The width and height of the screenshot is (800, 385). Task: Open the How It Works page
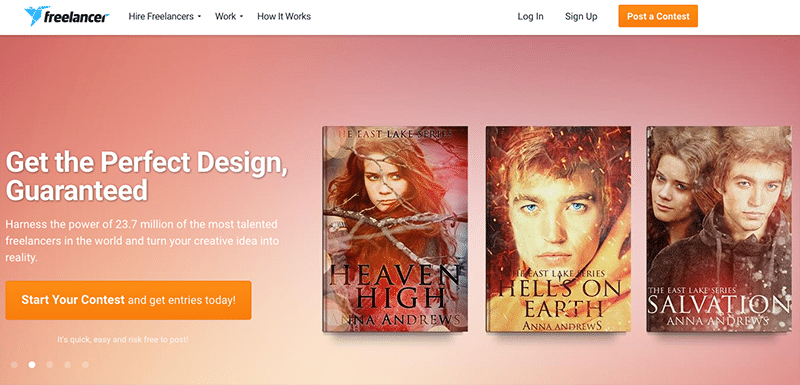pos(284,16)
